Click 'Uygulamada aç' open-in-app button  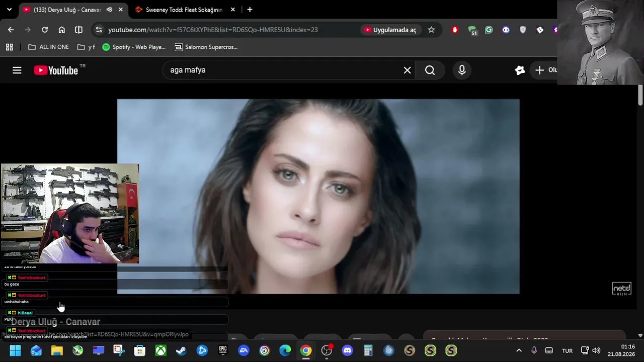(390, 30)
